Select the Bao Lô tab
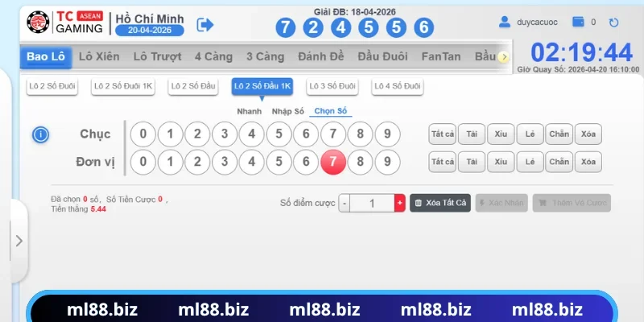The width and height of the screenshot is (644, 322). tap(46, 56)
